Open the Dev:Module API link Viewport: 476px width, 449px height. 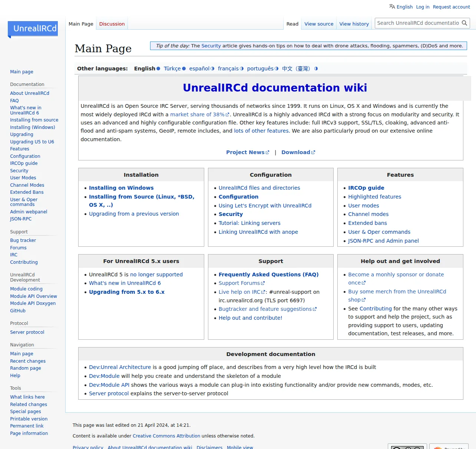109,385
